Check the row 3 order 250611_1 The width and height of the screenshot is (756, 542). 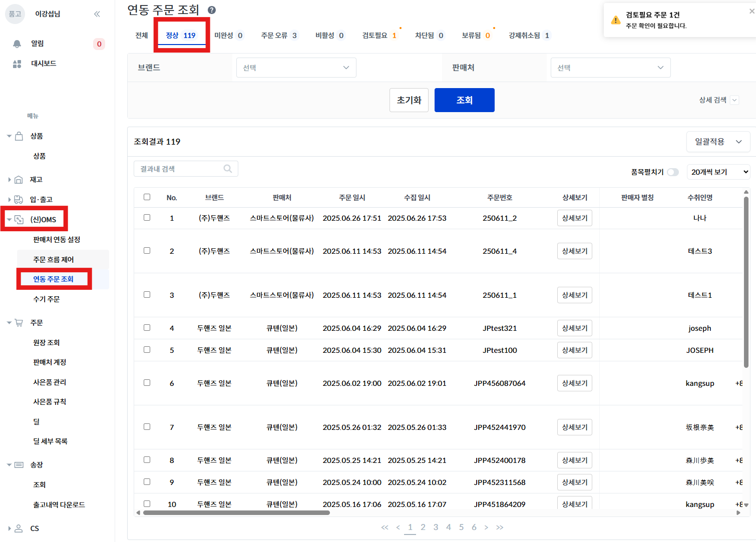pos(147,295)
